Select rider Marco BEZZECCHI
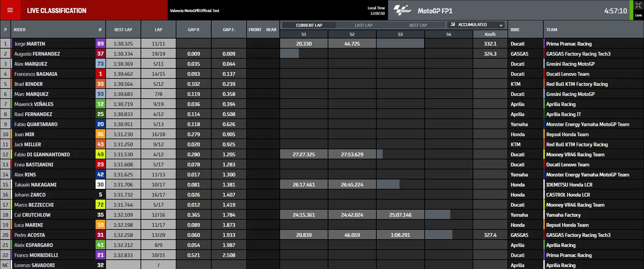Viewport: 644px width, 269px height. coord(34,205)
